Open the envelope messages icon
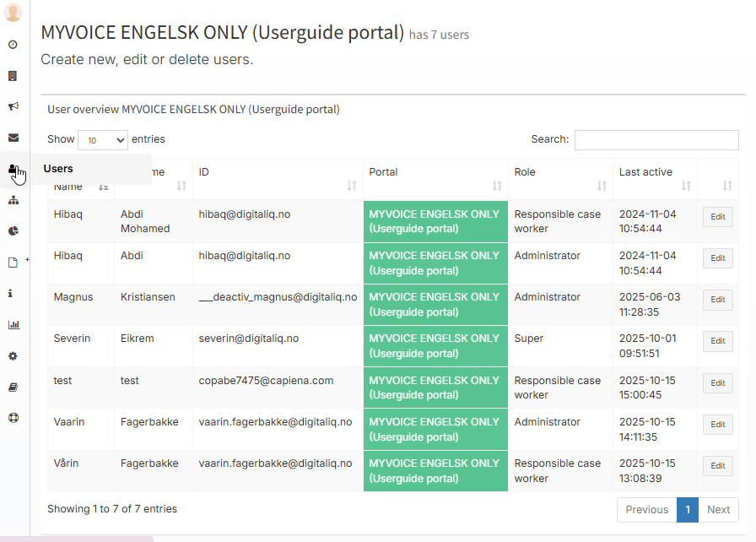Viewport: 756px width, 542px height. point(13,138)
